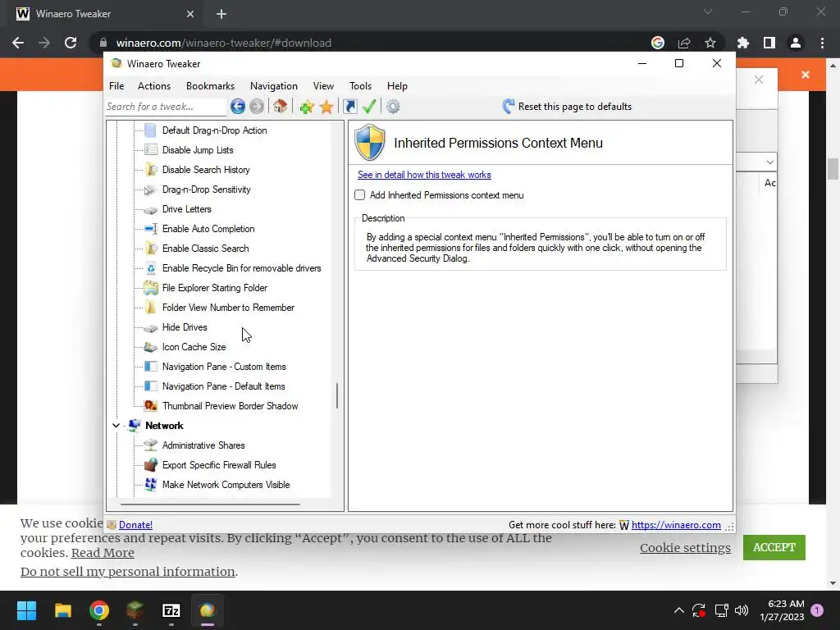Viewport: 840px width, 630px height.
Task: Click the Read More cookie link
Action: click(103, 553)
